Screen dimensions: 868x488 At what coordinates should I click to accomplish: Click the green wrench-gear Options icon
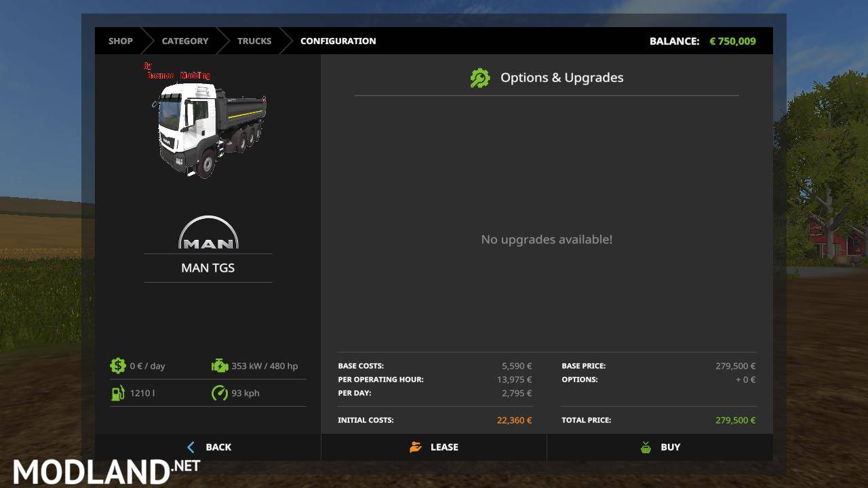480,78
